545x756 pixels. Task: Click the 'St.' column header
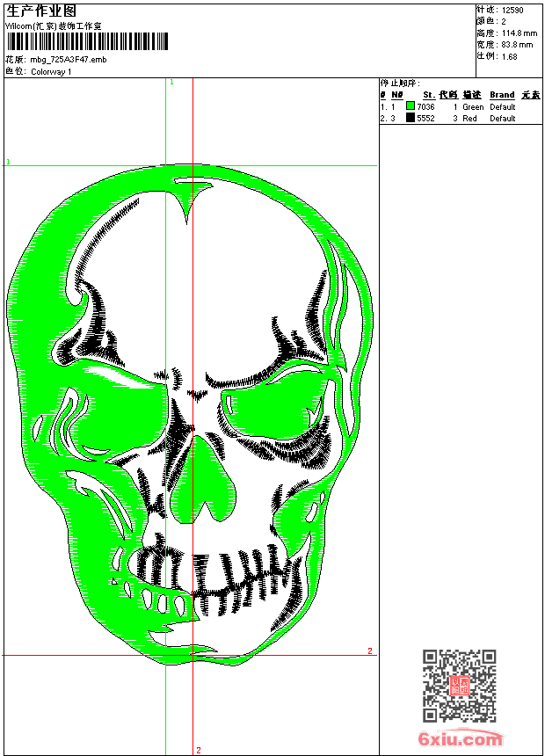point(428,95)
